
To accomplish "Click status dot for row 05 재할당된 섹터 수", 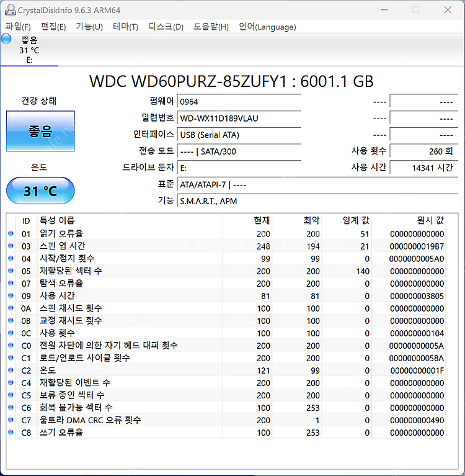I will pos(11,271).
